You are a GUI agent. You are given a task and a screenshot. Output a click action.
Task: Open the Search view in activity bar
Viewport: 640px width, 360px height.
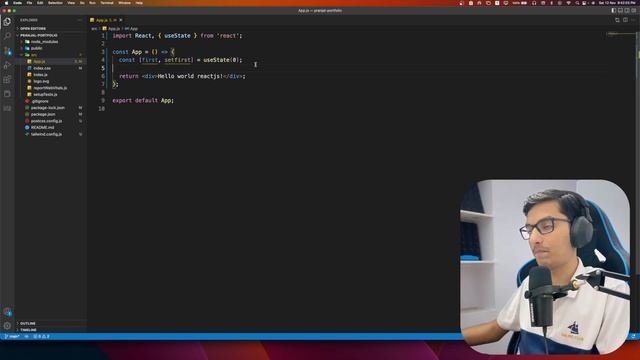click(7, 36)
